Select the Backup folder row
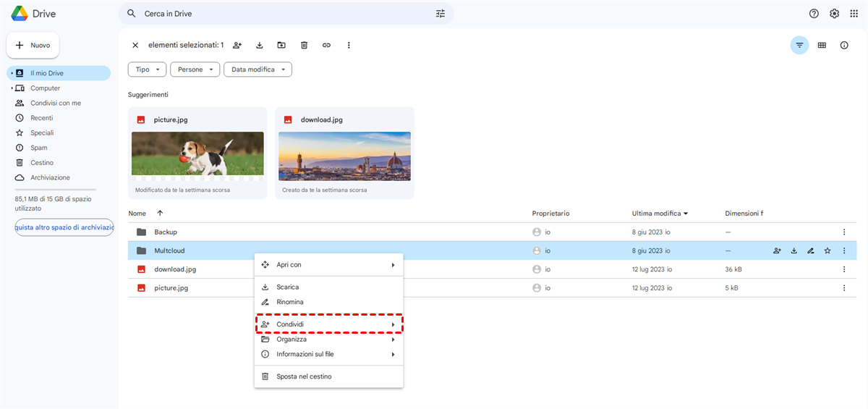Screen dimensions: 868x409 tap(492, 232)
